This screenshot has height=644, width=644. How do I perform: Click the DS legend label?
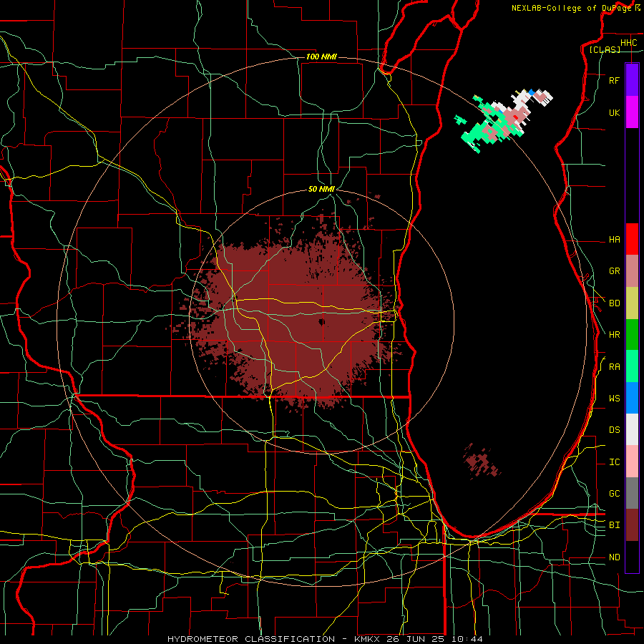click(614, 430)
